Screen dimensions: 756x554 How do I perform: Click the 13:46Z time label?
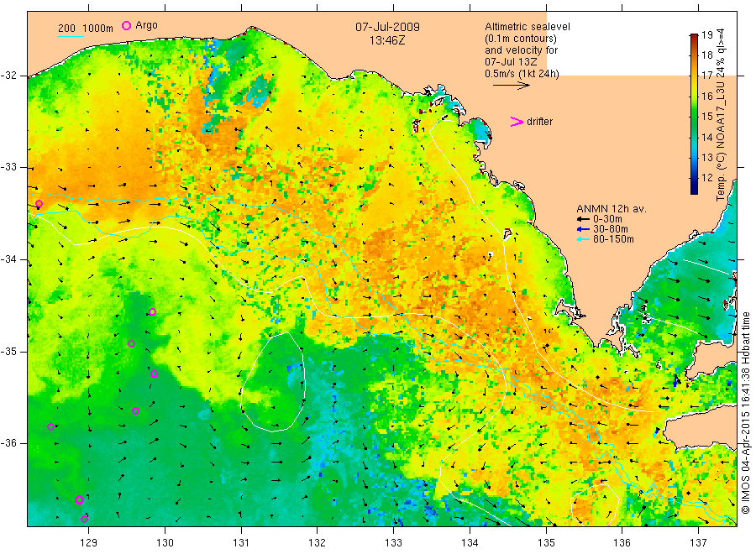point(387,40)
